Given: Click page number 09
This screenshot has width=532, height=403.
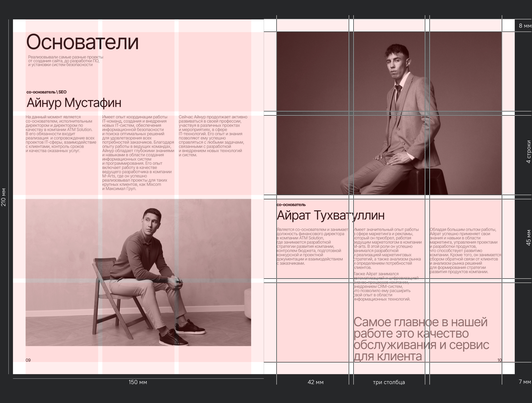Looking at the screenshot, I should pyautogui.click(x=28, y=360).
